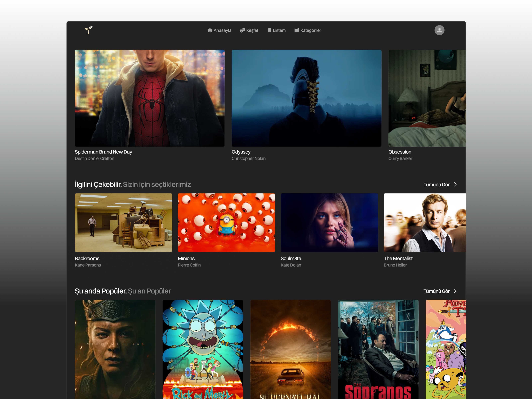Click the Anasayfa home icon
The height and width of the screenshot is (399, 532).
[210, 30]
